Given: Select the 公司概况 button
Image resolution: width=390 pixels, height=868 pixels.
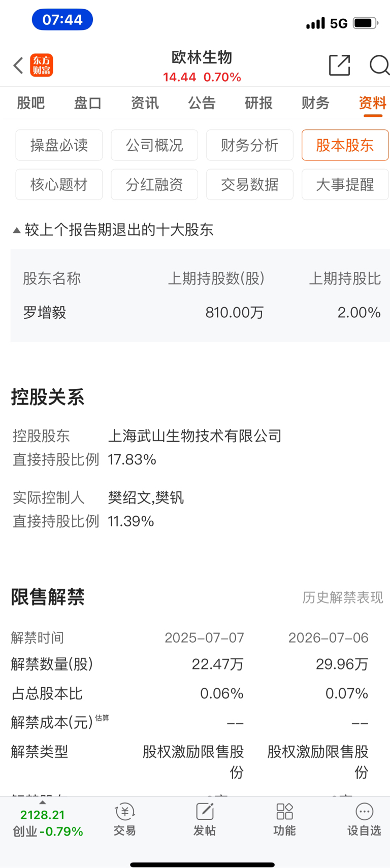Looking at the screenshot, I should 154,145.
